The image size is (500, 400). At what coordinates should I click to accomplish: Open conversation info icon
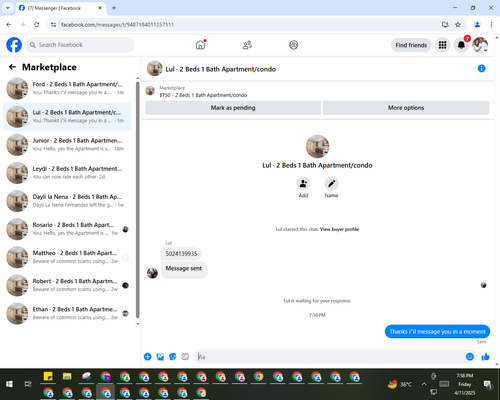481,68
